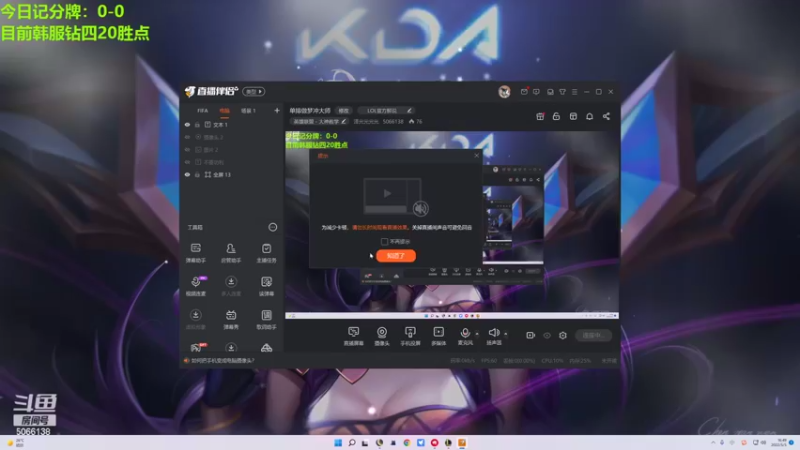The height and width of the screenshot is (450, 800).
Task: Show the 摄像头 2 source layer
Action: pyautogui.click(x=187, y=137)
